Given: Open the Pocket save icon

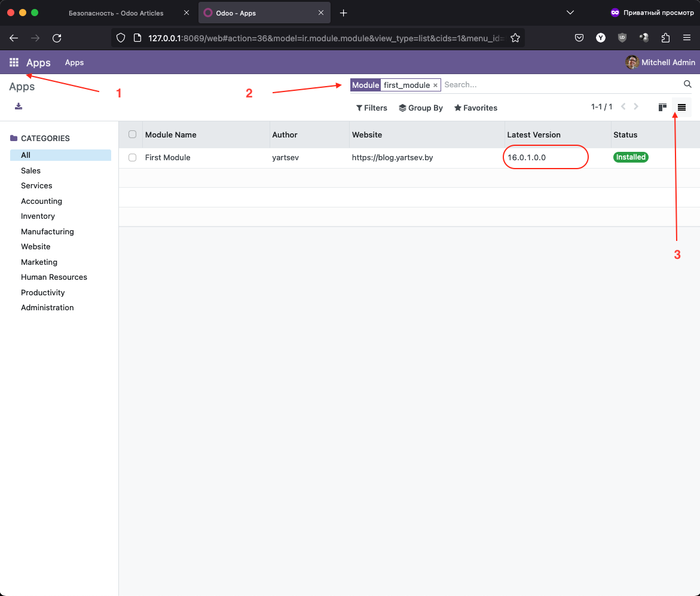Looking at the screenshot, I should pos(579,38).
